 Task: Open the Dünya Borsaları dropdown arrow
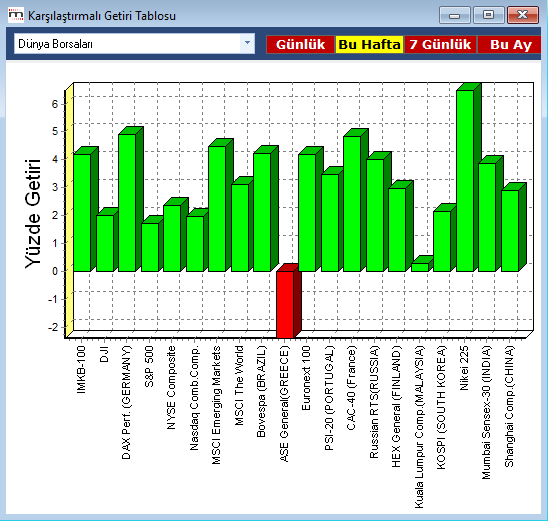click(x=247, y=43)
